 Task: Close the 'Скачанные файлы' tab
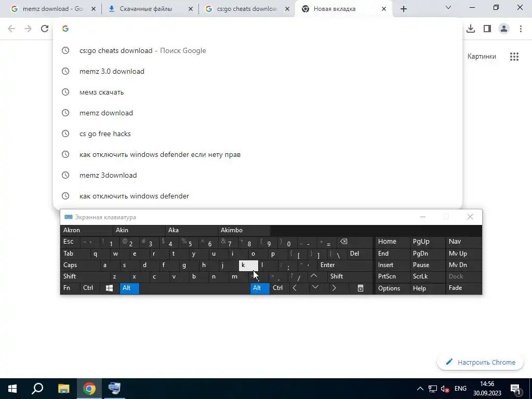191,9
